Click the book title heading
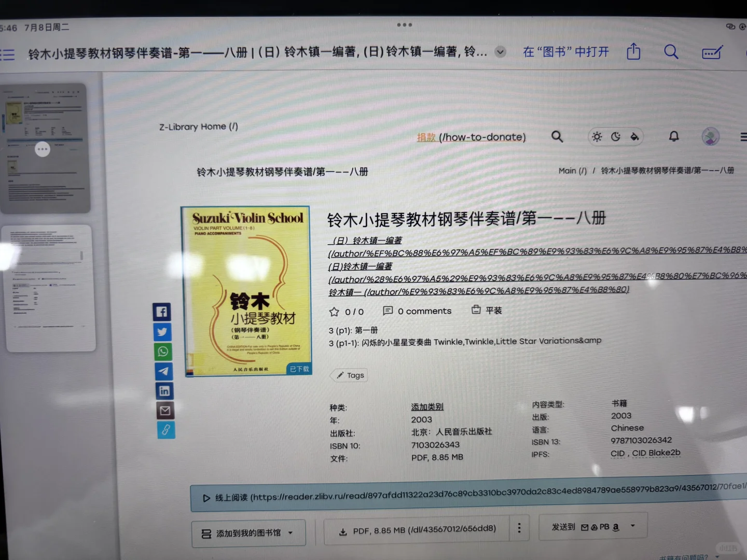The width and height of the screenshot is (747, 560). [466, 219]
